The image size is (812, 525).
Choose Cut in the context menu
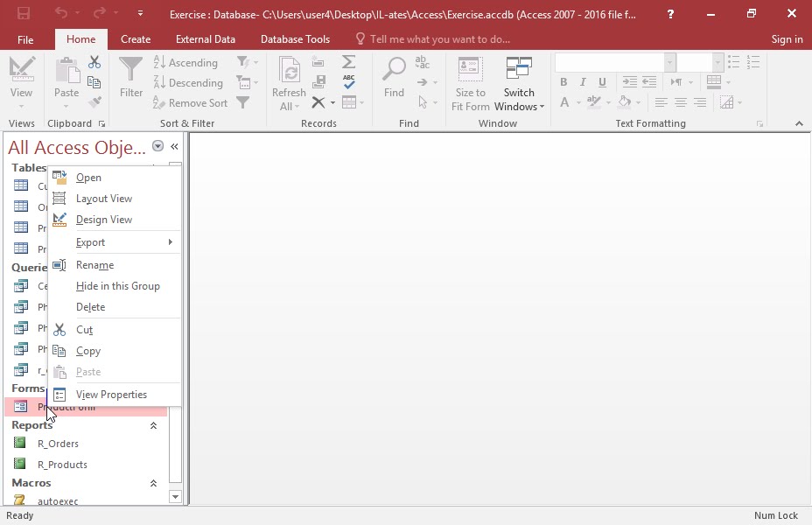point(115,330)
